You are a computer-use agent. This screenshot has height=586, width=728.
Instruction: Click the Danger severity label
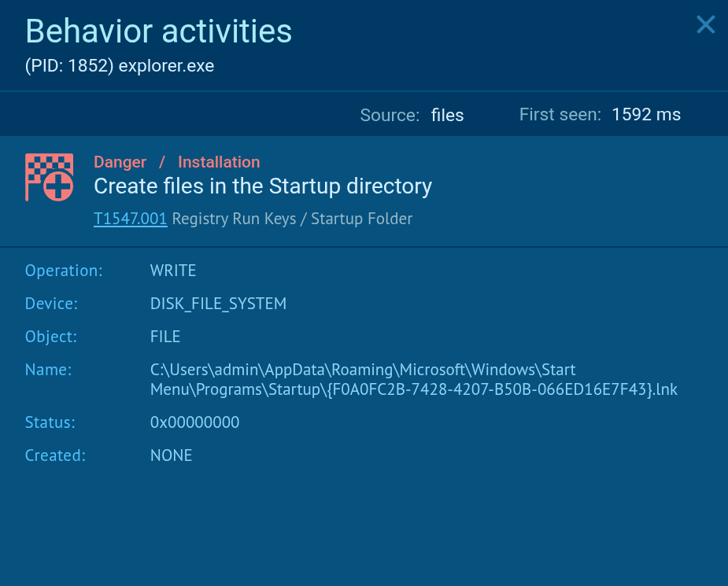click(120, 162)
